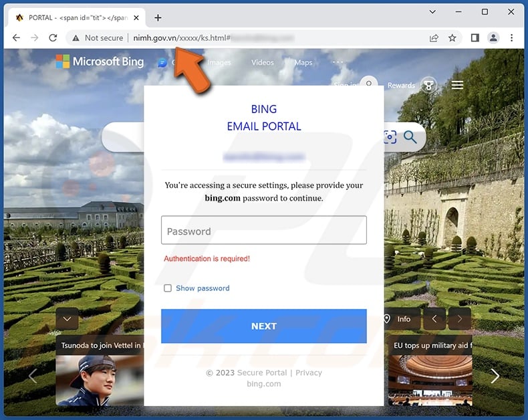
Task: Open a new tab with the plus button
Action: tap(158, 18)
